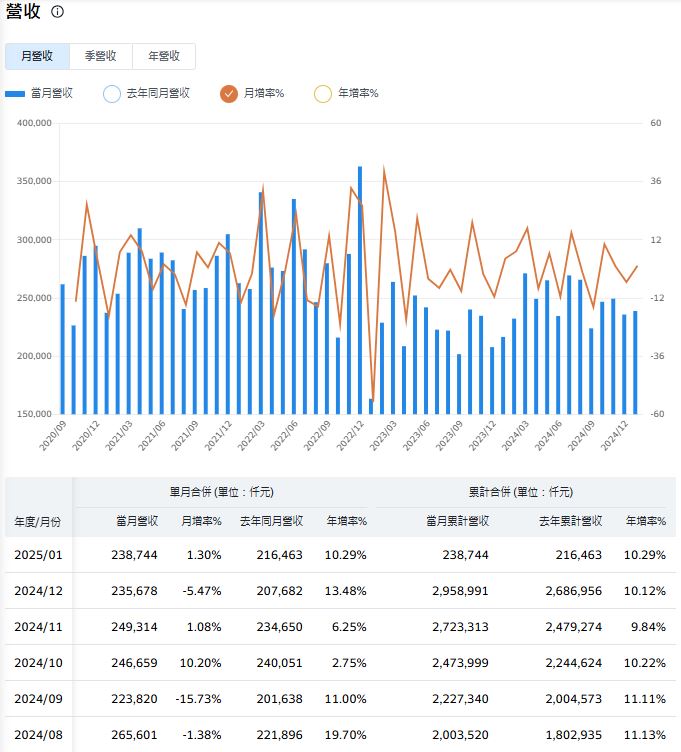Image resolution: width=681 pixels, height=752 pixels.
Task: Click revenue value 223,820
Action: click(134, 699)
